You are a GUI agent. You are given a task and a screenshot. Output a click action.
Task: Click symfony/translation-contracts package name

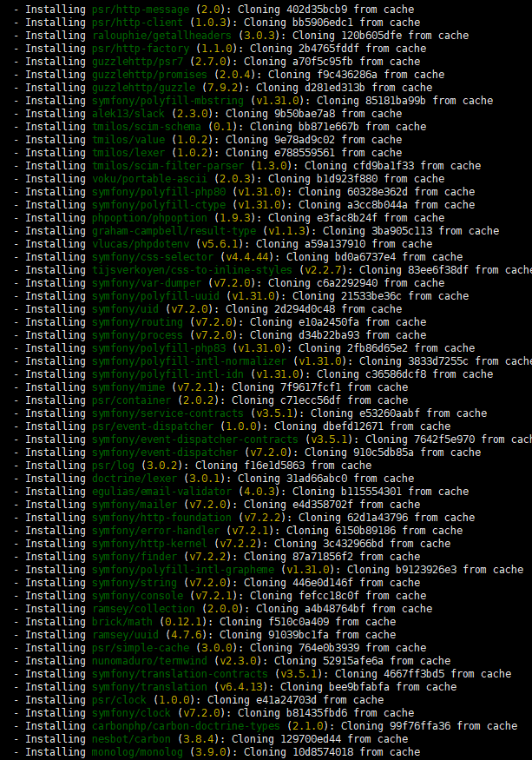180,675
